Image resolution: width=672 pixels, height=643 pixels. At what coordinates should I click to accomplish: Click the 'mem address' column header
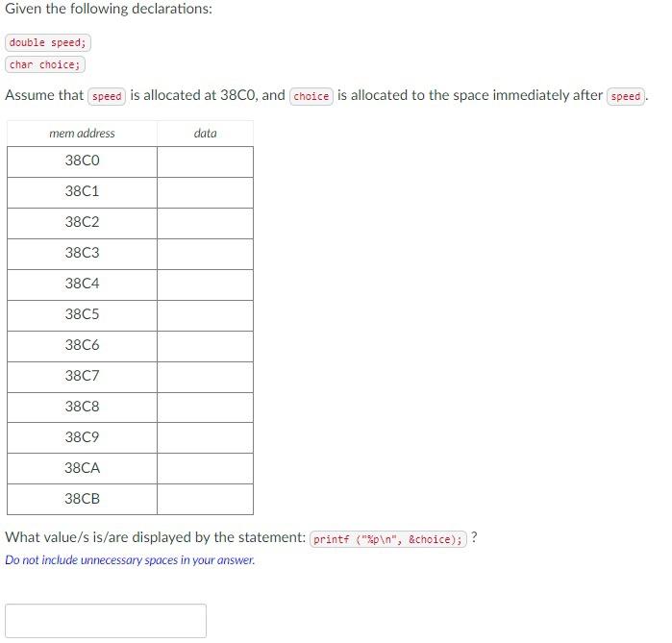[83, 134]
